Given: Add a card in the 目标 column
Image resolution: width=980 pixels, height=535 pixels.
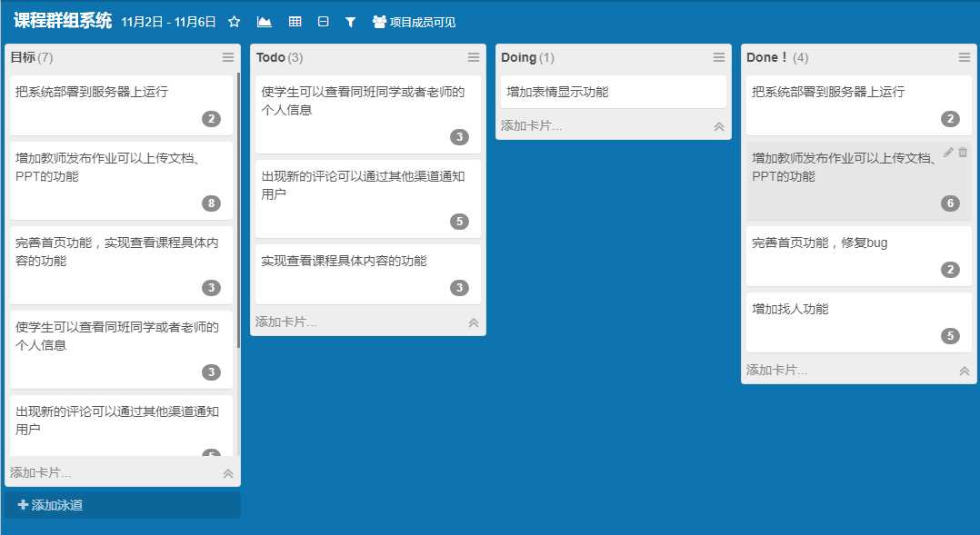Looking at the screenshot, I should coord(41,472).
